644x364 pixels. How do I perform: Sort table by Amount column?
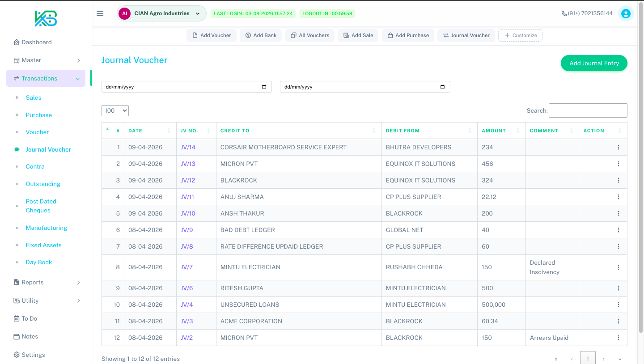[x=501, y=131]
